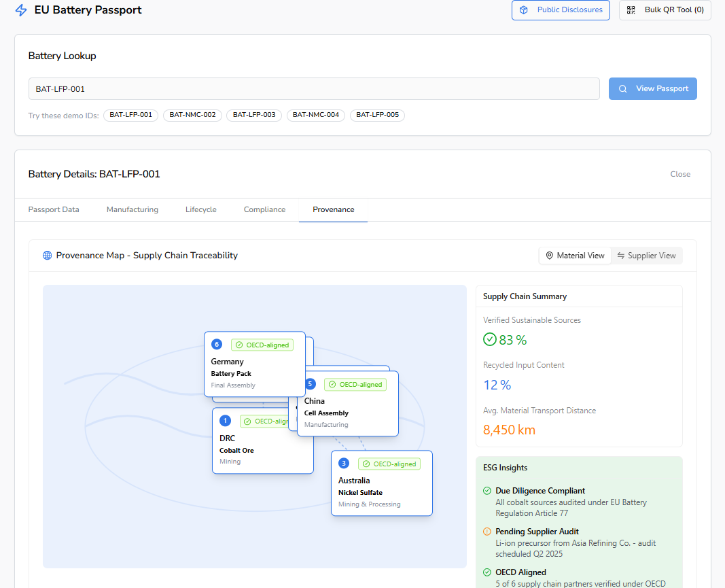
Task: Open the Compliance tab
Action: pos(264,209)
